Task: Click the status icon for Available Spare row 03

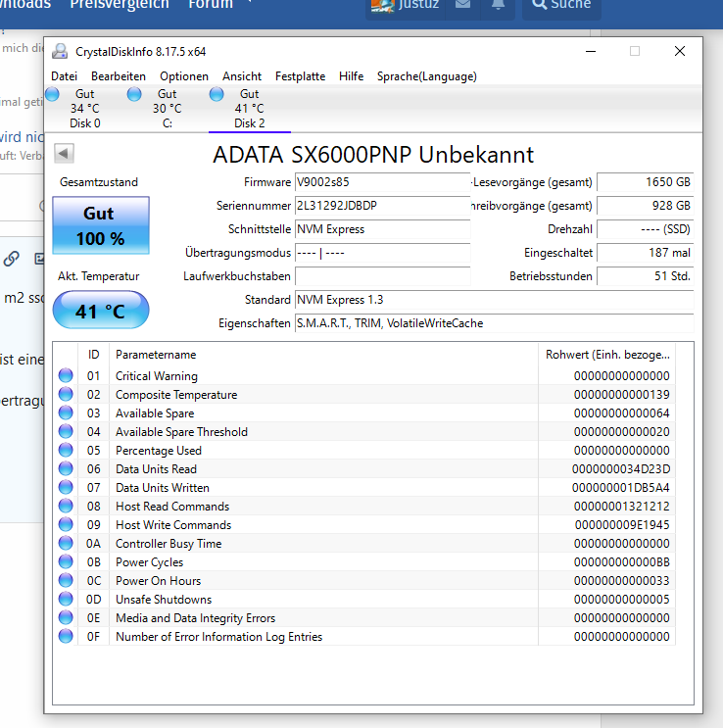Action: pos(66,413)
